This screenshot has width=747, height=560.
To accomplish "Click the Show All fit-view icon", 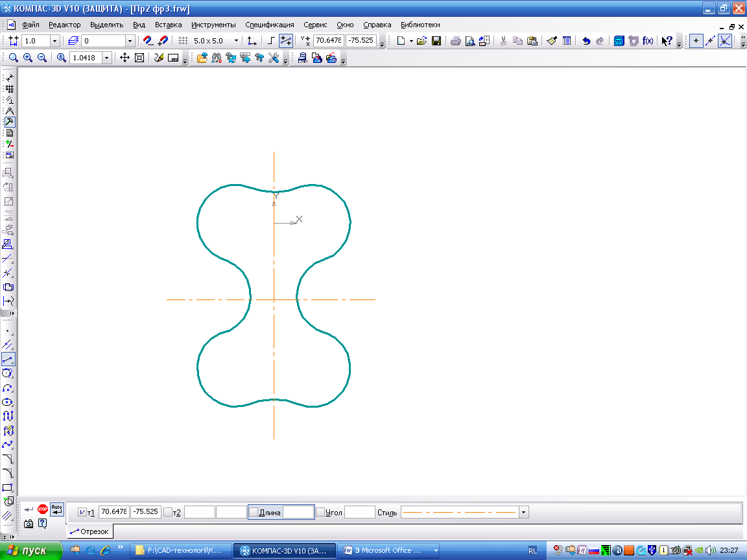I will (139, 58).
